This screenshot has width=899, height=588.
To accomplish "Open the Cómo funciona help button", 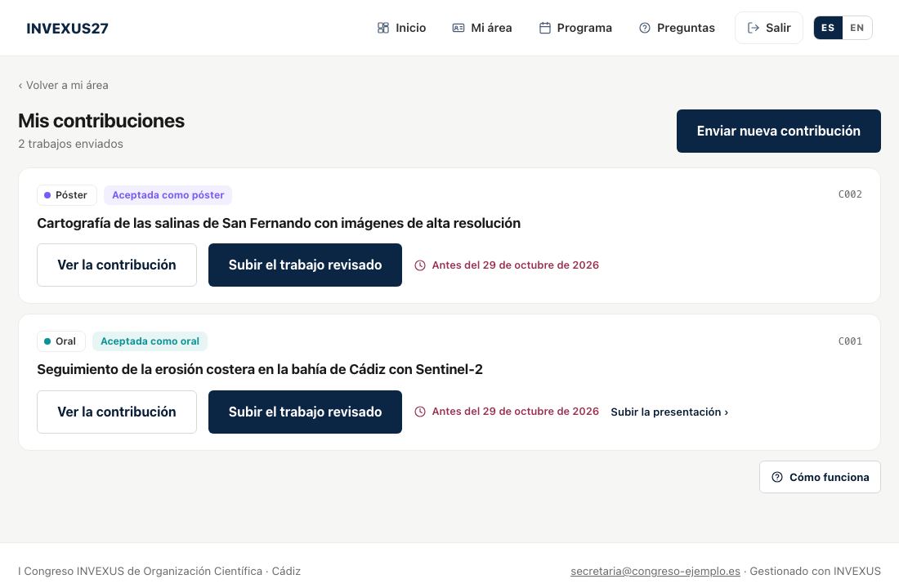I will (x=820, y=477).
